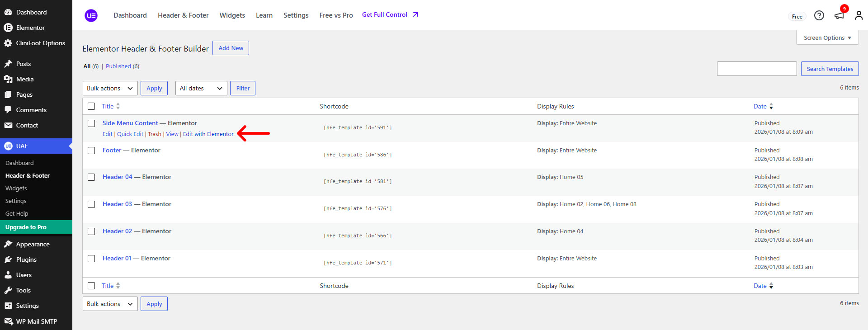Click the Trash link for Side Menu Content
The height and width of the screenshot is (330, 868).
point(155,134)
